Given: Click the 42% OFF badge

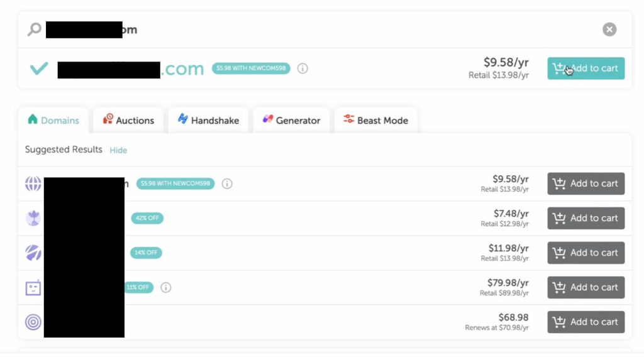Looking at the screenshot, I should (147, 219).
